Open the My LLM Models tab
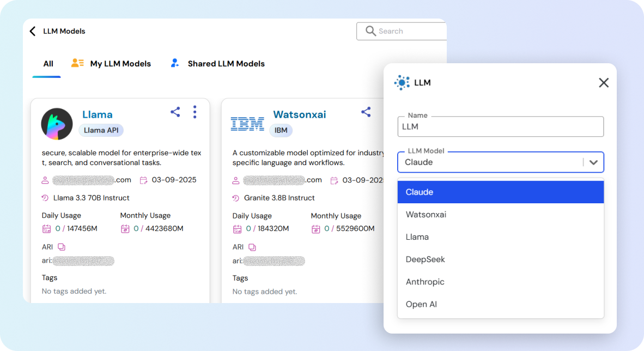Image resolution: width=644 pixels, height=351 pixels. click(x=120, y=64)
